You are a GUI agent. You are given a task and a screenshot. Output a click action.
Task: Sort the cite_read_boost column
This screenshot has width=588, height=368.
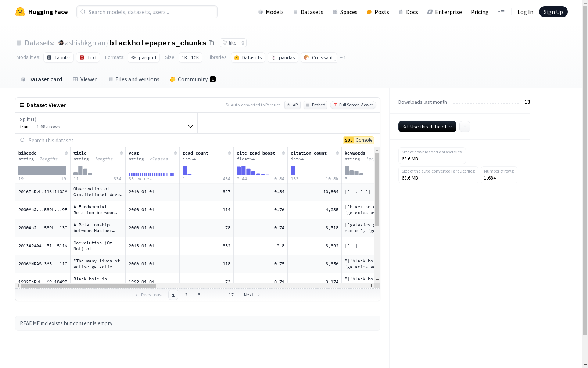click(x=283, y=153)
